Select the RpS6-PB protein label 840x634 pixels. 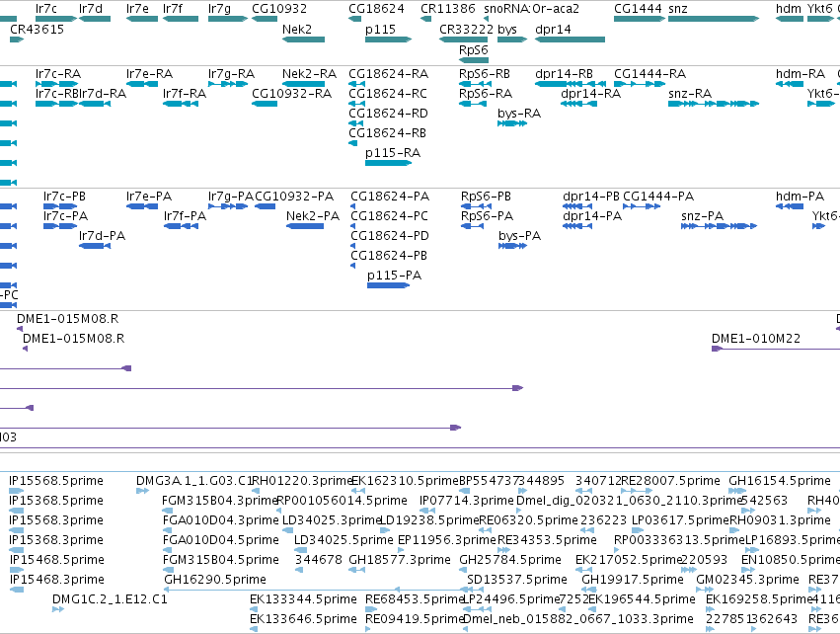click(x=486, y=197)
